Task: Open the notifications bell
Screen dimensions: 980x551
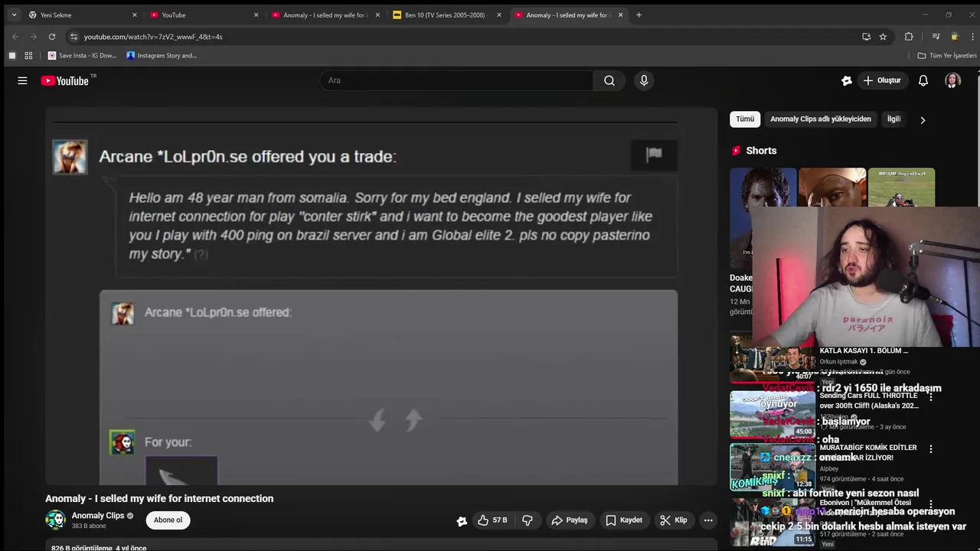Action: point(923,80)
